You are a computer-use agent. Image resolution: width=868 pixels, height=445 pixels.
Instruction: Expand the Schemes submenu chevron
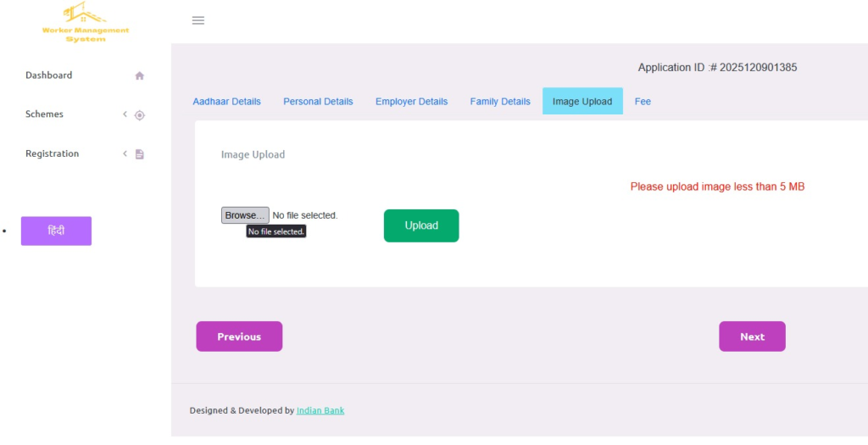pos(125,114)
